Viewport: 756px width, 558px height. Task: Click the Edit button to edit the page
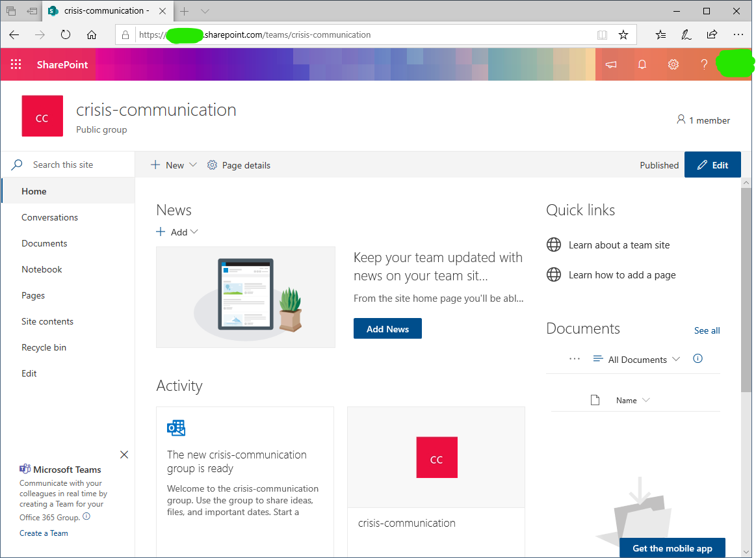pos(712,165)
